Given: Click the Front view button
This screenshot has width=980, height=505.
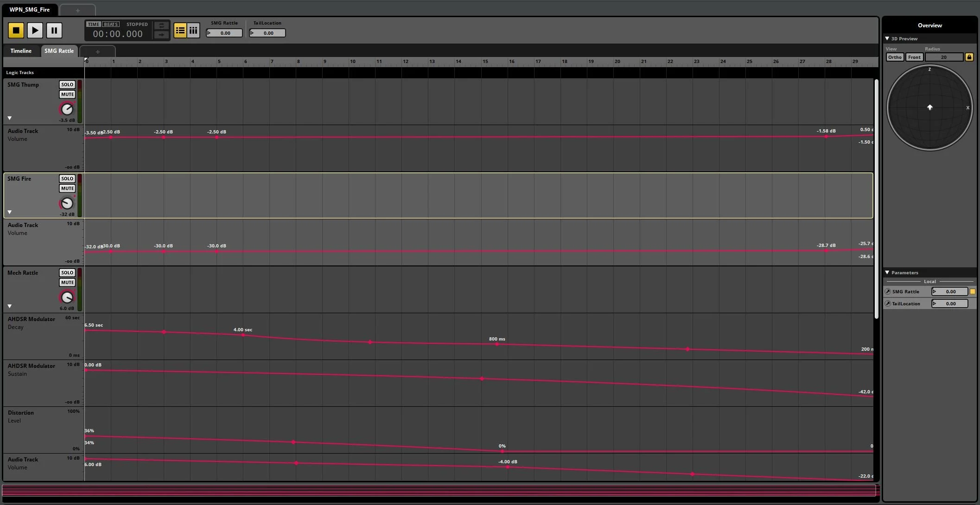Looking at the screenshot, I should pyautogui.click(x=914, y=57).
